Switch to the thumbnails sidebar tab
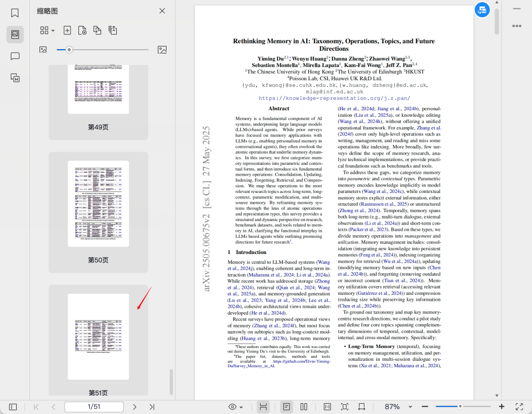 point(15,34)
